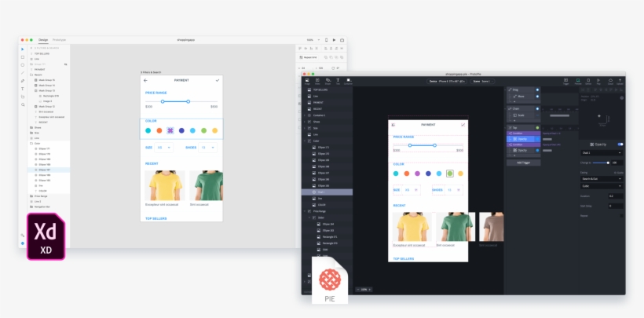Click the Add Trigger button

coord(522,163)
